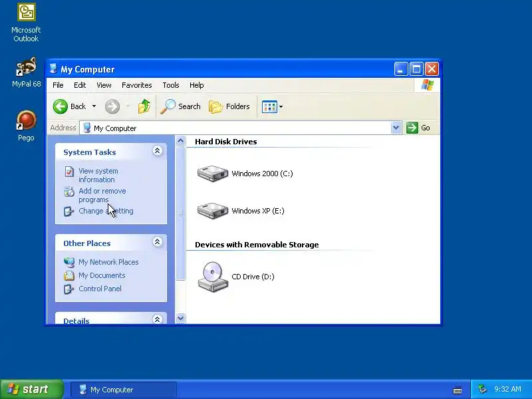This screenshot has width=532, height=399.
Task: Click the Go button
Action: (x=418, y=128)
